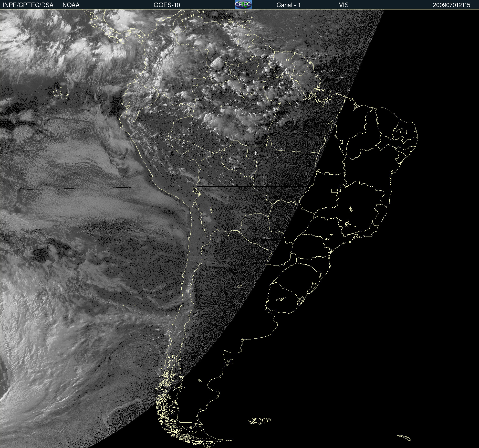Click the CPTEC logo in the header

pyautogui.click(x=243, y=5)
